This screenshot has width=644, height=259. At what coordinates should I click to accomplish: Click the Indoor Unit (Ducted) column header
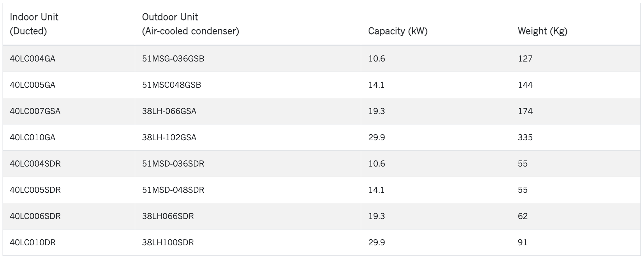point(69,24)
